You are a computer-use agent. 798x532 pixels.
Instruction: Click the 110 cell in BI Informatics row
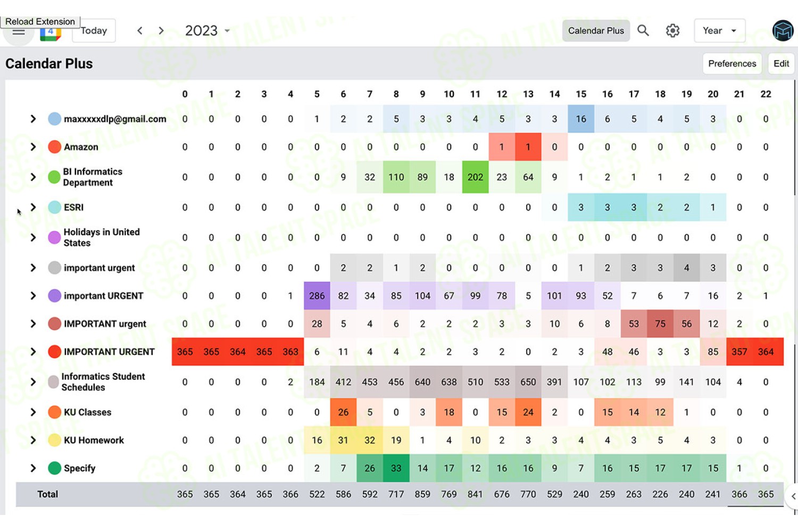(x=396, y=177)
